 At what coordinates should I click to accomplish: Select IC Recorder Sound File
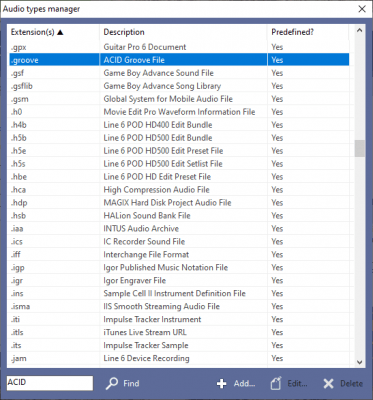tap(144, 242)
